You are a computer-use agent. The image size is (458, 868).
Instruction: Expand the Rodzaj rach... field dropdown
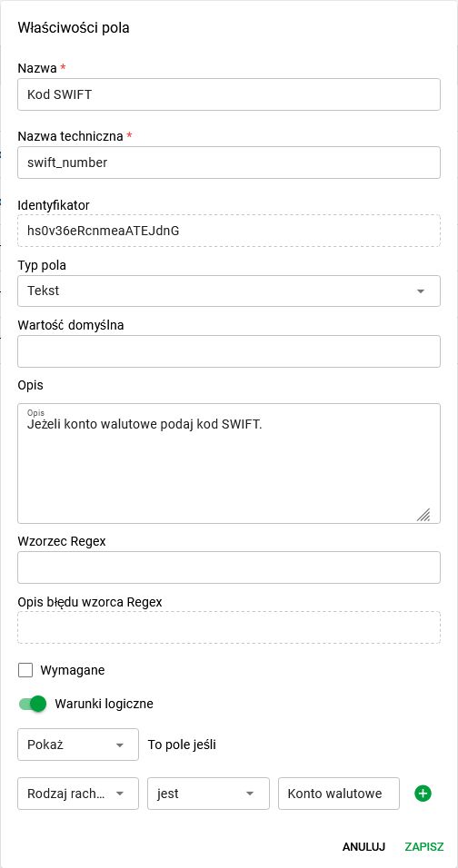(x=78, y=794)
